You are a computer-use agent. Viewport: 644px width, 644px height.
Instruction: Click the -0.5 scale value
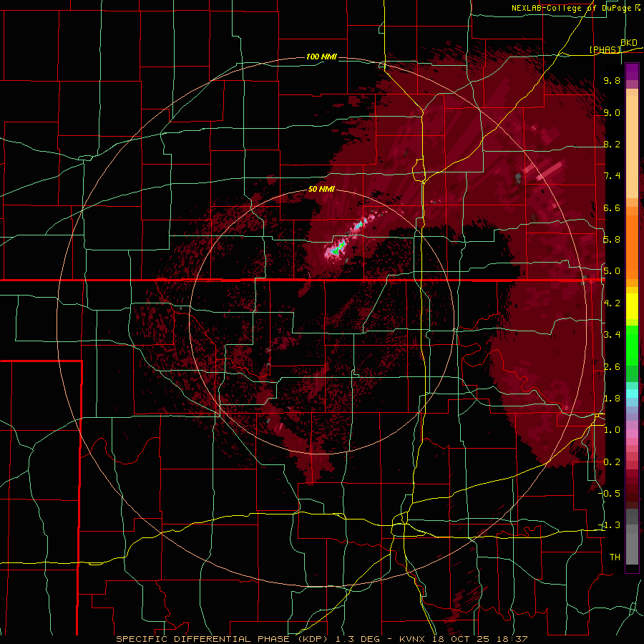pos(610,494)
